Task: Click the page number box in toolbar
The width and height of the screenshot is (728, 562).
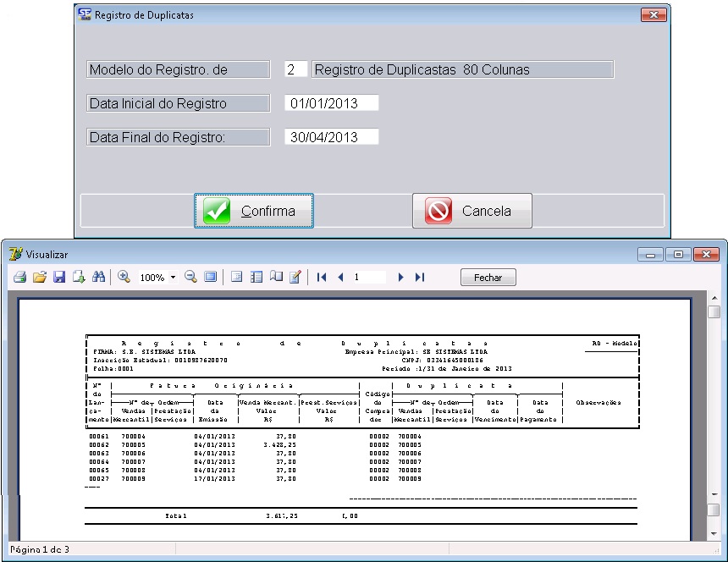Action: pyautogui.click(x=369, y=277)
